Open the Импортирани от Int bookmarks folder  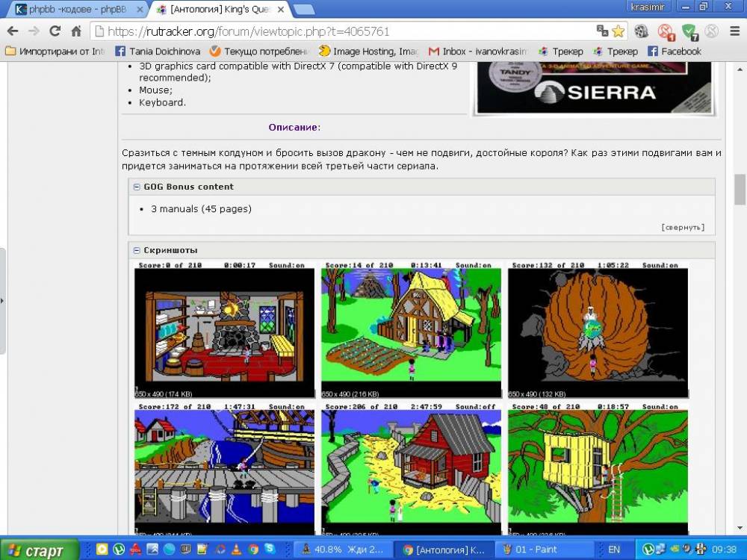point(55,51)
